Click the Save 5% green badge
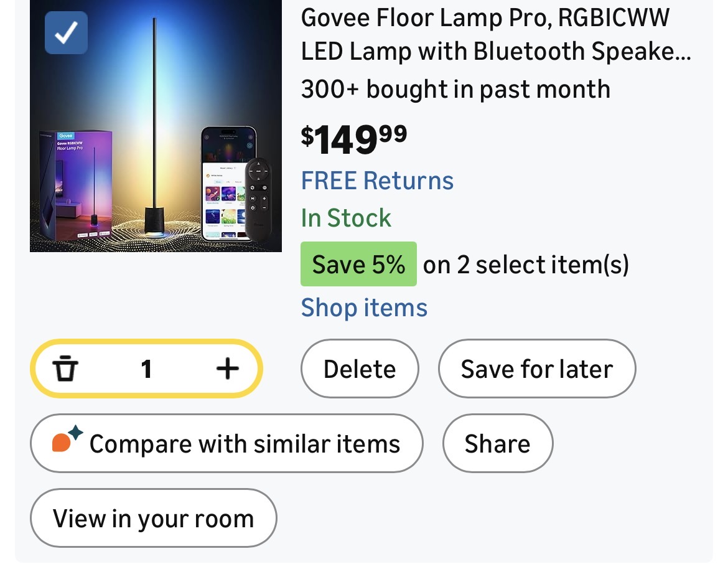This screenshot has height=564, width=728. [x=358, y=265]
